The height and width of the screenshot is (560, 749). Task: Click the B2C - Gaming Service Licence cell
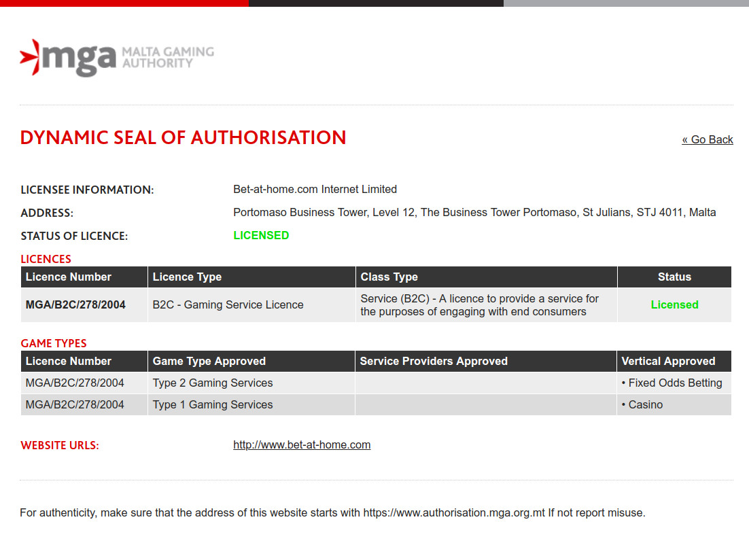coord(228,305)
